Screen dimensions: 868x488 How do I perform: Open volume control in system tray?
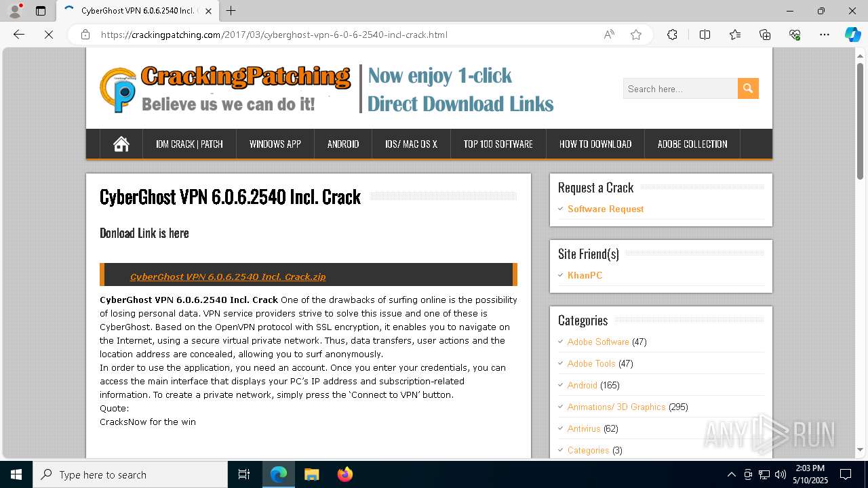click(781, 474)
